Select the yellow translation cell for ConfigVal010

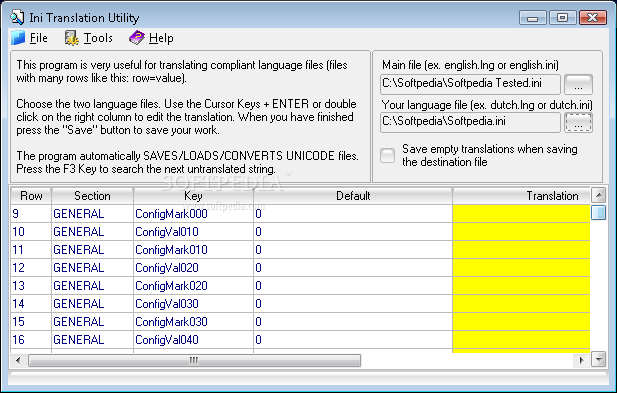(x=521, y=232)
